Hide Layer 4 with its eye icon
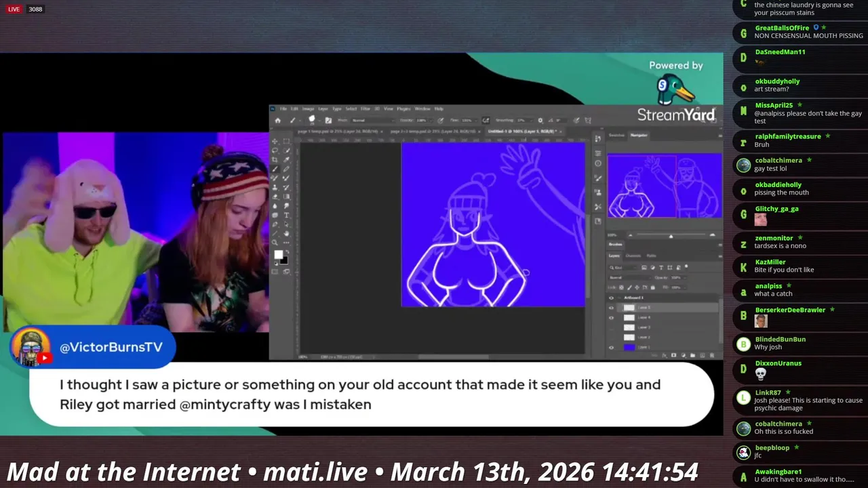 click(x=611, y=318)
